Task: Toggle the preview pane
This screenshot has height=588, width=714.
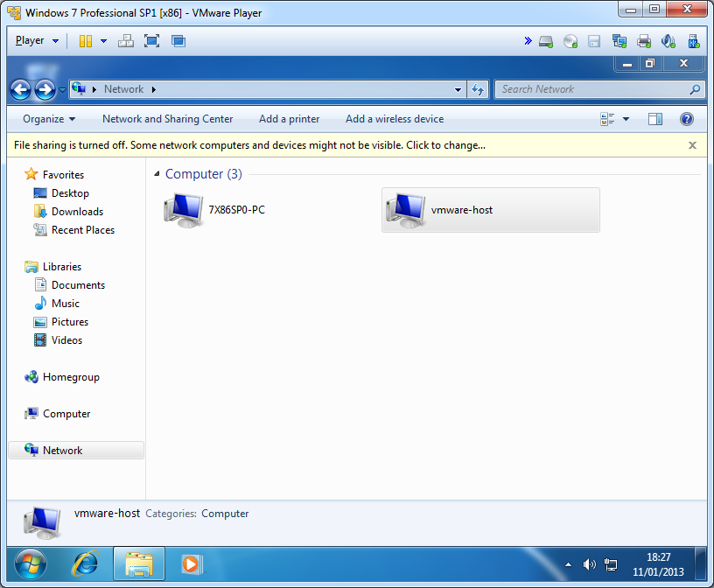Action: tap(655, 119)
